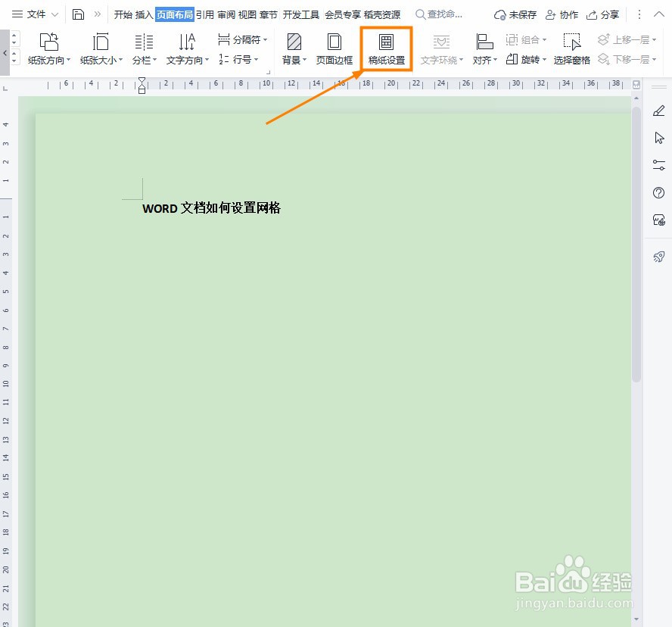Click the help question mark icon
Screen dimensions: 672x627
(658, 192)
